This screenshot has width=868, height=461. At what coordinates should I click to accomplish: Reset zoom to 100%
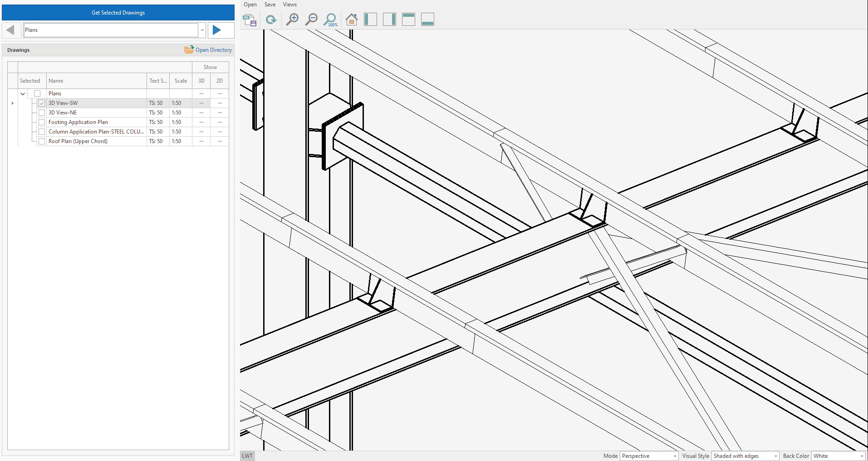tap(330, 20)
